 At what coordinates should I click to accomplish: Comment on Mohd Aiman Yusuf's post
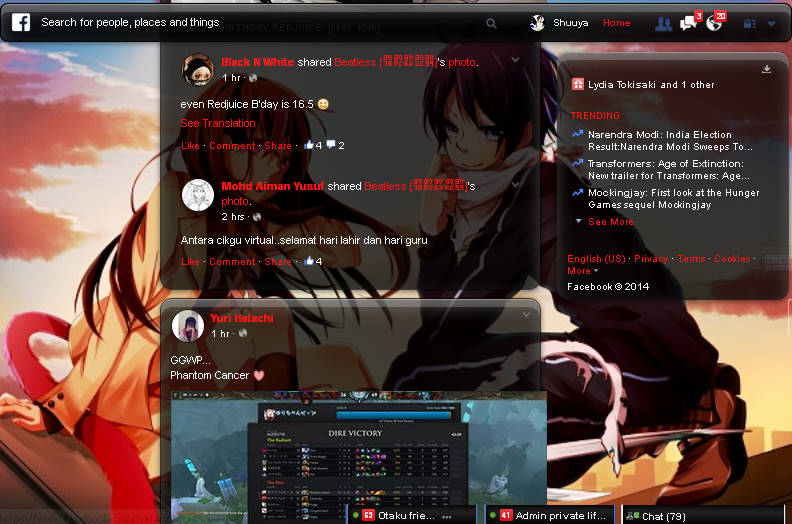coord(232,262)
